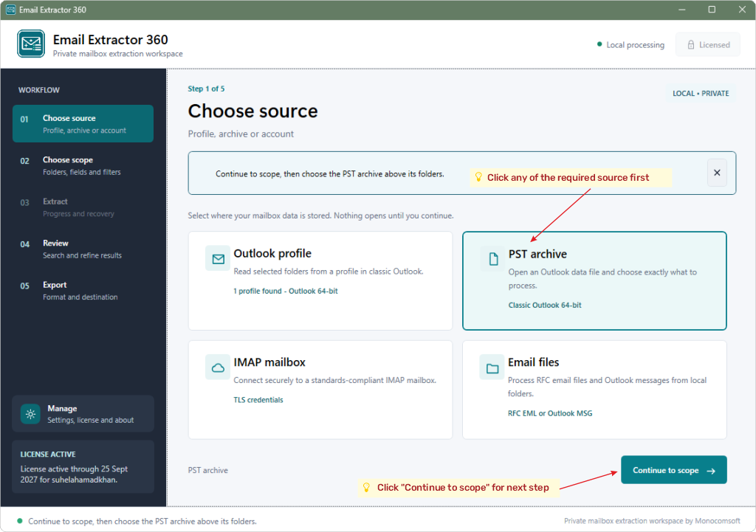Click the Licensed button
Viewport: 756px width, 532px height.
click(707, 45)
